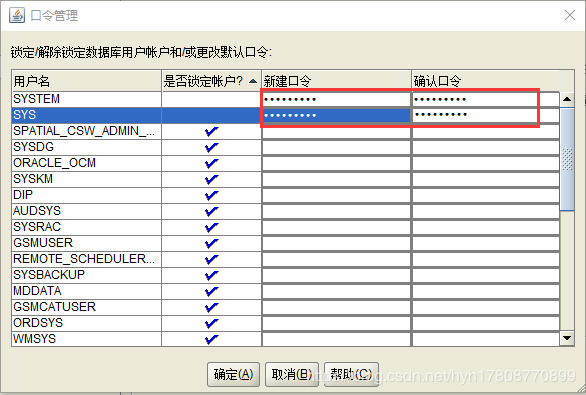Uncheck lock for SYSKM account
Screen dimensions: 586x395
coord(212,179)
